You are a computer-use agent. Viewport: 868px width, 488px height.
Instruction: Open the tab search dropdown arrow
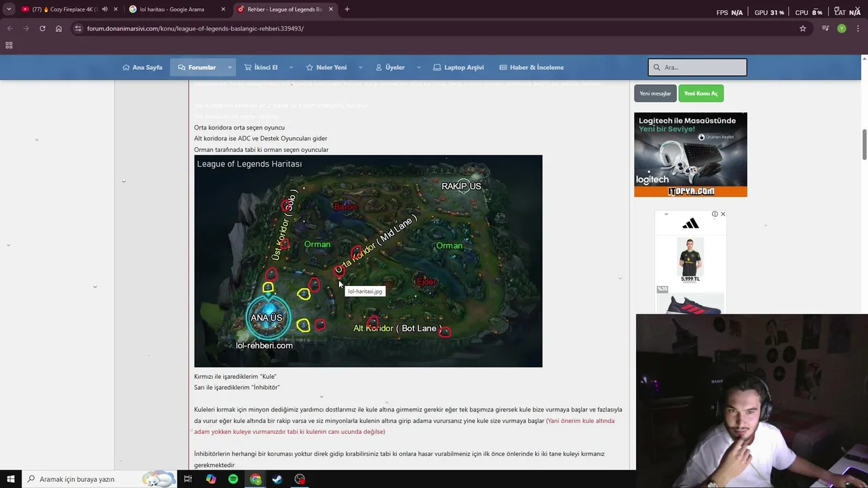(9, 9)
